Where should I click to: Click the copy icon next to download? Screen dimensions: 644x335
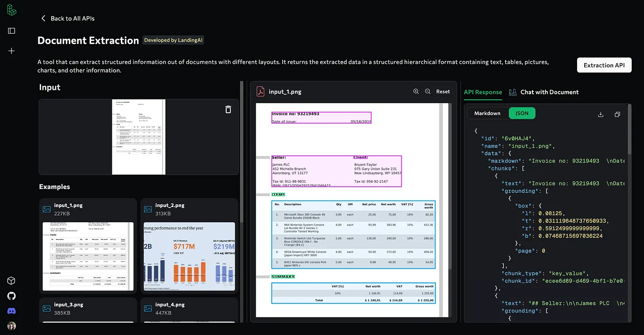(x=617, y=114)
